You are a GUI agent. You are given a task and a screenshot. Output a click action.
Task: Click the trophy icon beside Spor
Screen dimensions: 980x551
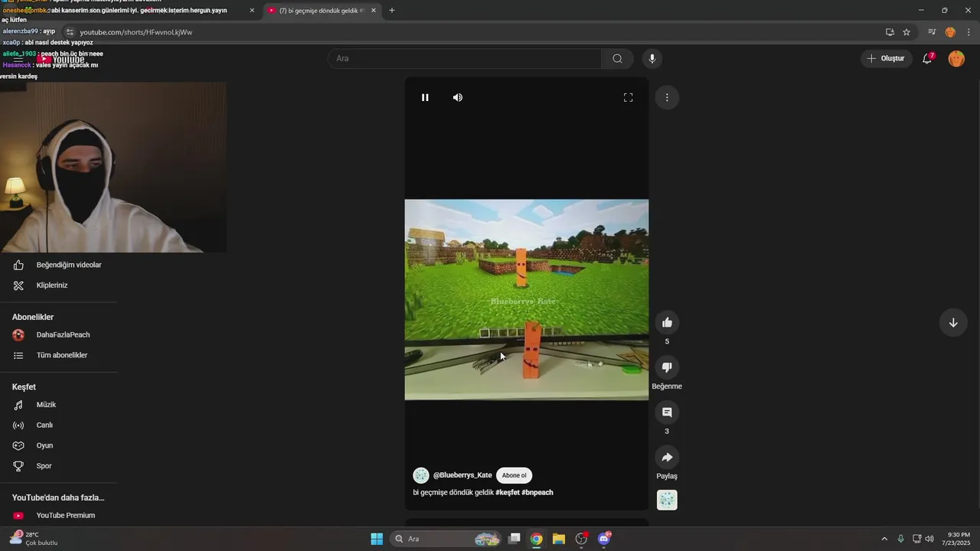point(18,466)
